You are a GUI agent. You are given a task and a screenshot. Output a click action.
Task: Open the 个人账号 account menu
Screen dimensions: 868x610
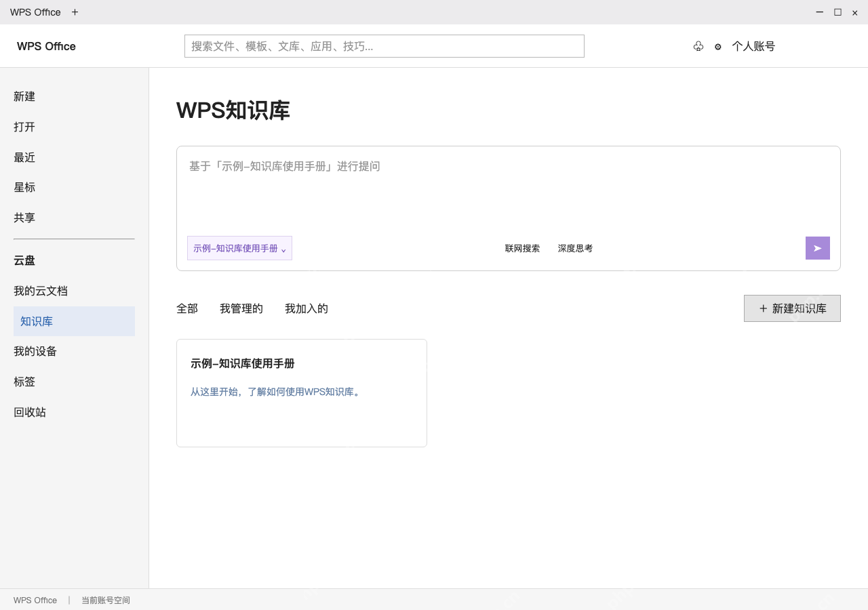(x=753, y=46)
